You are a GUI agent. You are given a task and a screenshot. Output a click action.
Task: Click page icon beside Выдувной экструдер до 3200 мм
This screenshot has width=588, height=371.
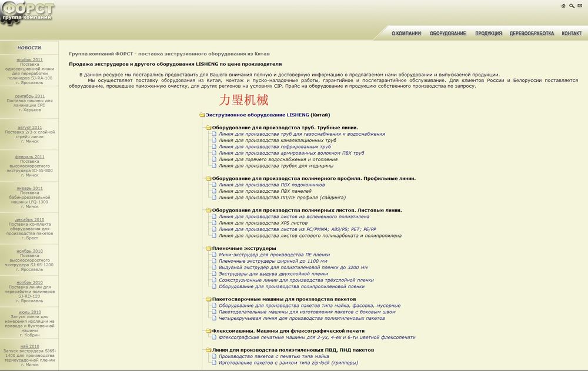214,268
